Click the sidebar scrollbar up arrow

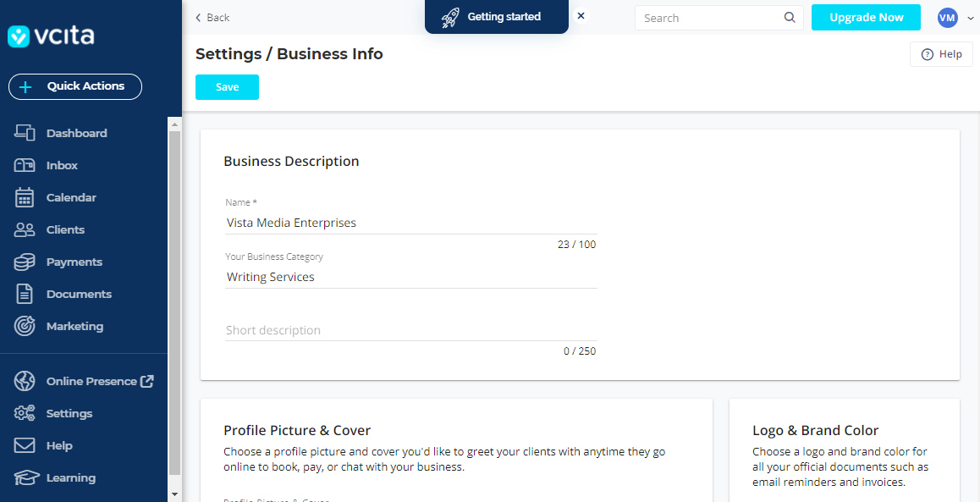174,124
